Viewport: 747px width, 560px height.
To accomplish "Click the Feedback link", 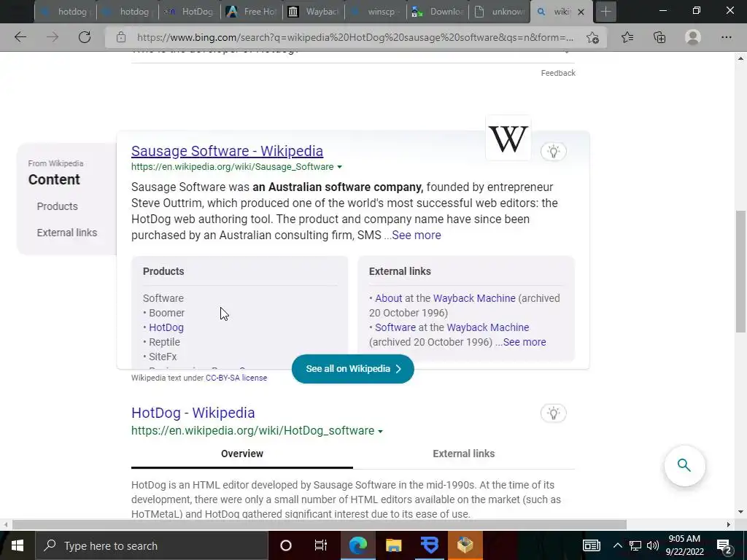I will 558,73.
